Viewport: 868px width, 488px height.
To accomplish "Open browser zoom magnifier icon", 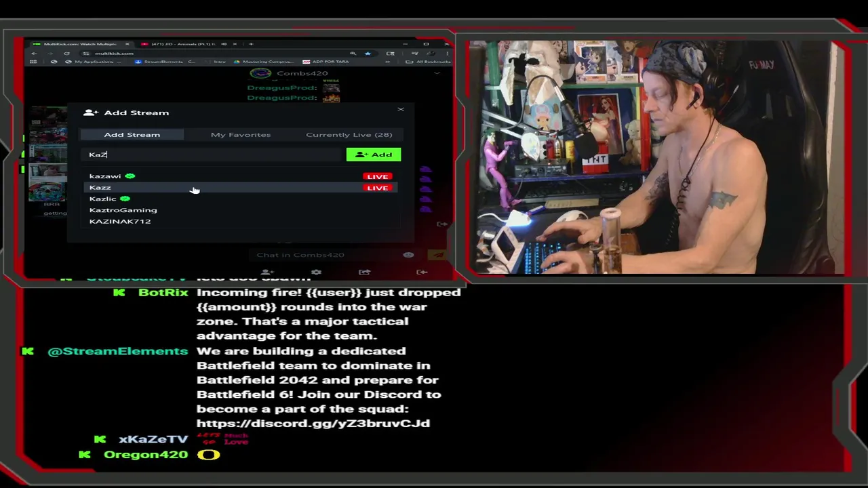I will [353, 53].
